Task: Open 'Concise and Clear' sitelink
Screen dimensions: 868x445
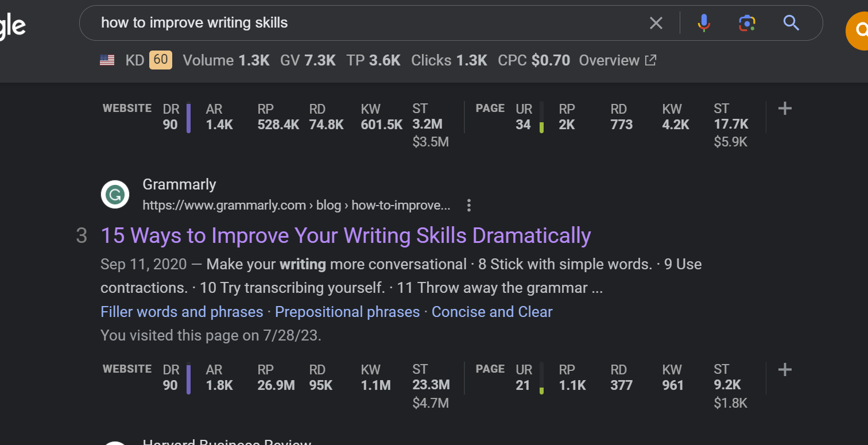Action: pyautogui.click(x=492, y=312)
